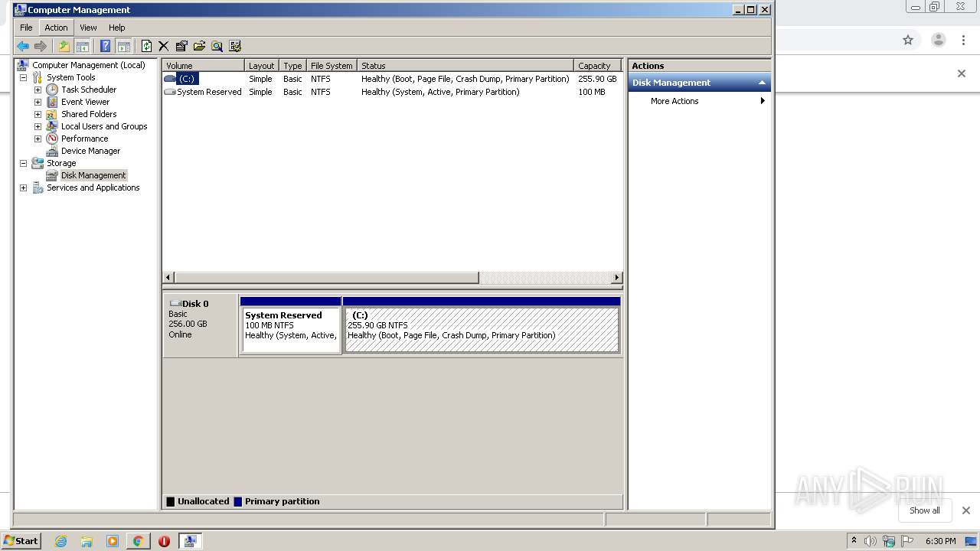
Task: Collapse the Disk Management actions arrow
Action: click(x=762, y=83)
